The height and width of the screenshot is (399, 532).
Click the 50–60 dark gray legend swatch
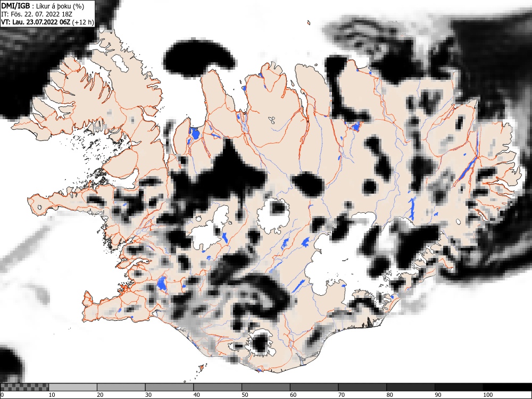point(265,387)
